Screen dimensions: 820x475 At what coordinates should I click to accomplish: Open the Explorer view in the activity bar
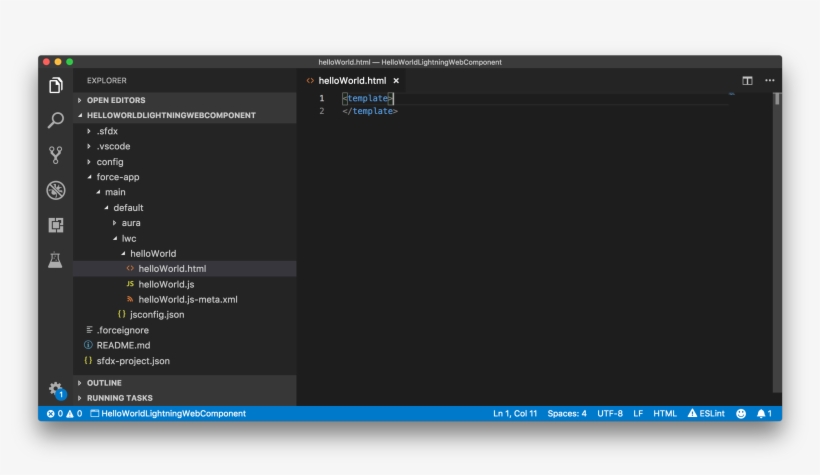coord(55,85)
